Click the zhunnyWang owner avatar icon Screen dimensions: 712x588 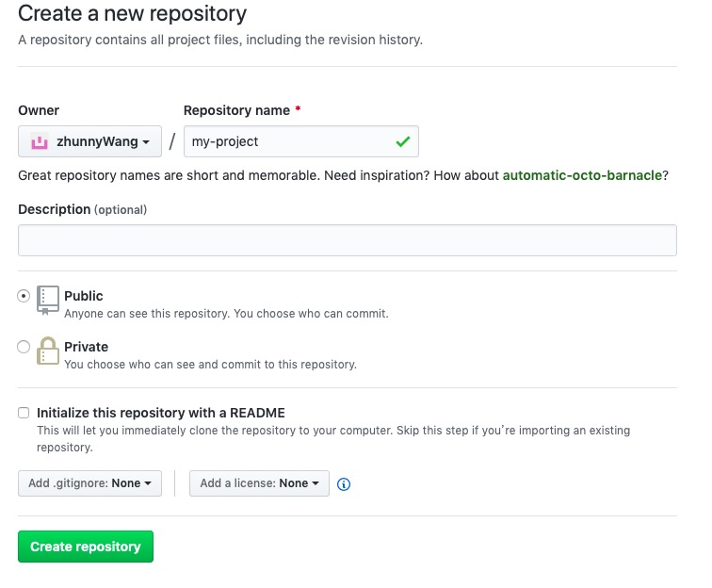(40, 142)
